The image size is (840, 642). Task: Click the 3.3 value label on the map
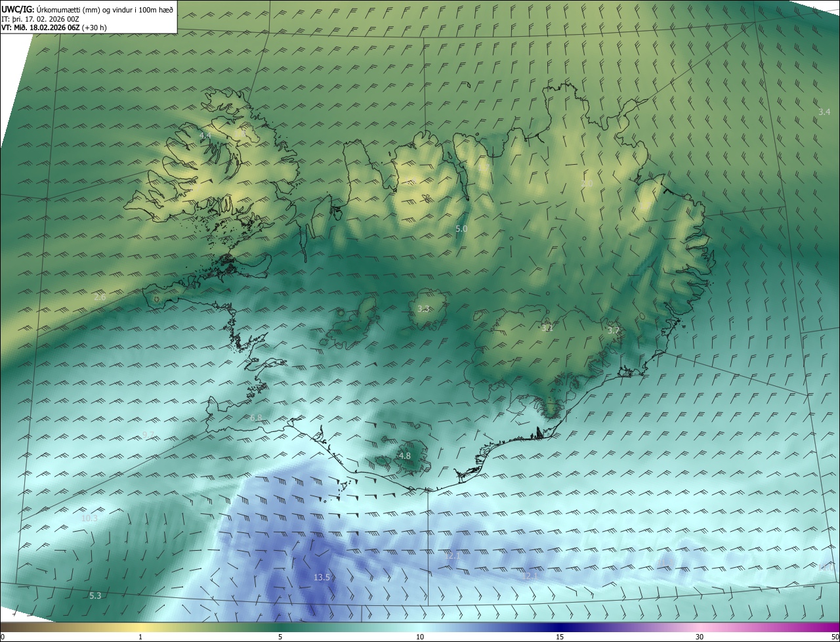click(x=423, y=309)
